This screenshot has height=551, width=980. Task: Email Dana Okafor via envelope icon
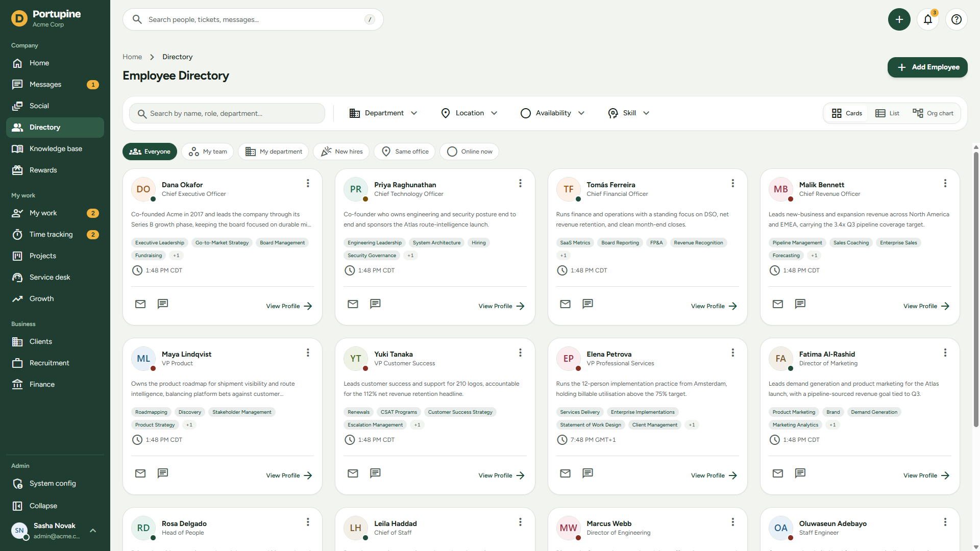pos(140,304)
